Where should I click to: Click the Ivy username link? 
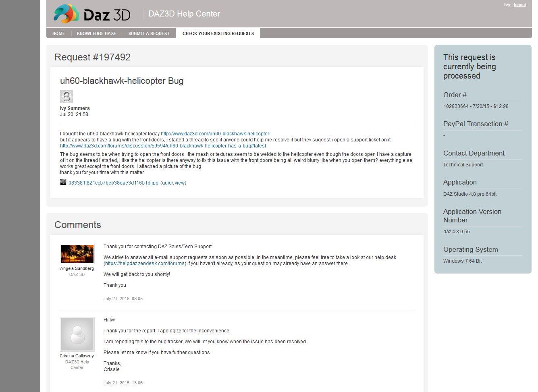(x=507, y=5)
